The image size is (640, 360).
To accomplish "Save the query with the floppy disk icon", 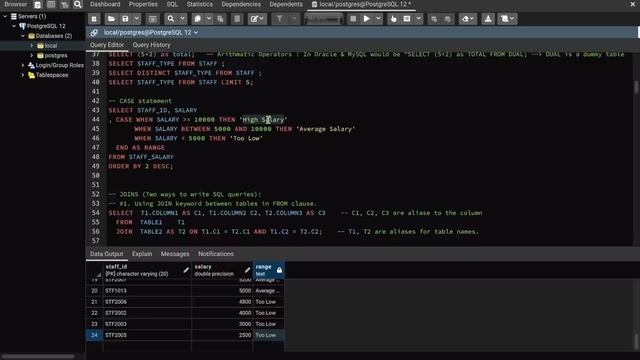I will [x=125, y=19].
